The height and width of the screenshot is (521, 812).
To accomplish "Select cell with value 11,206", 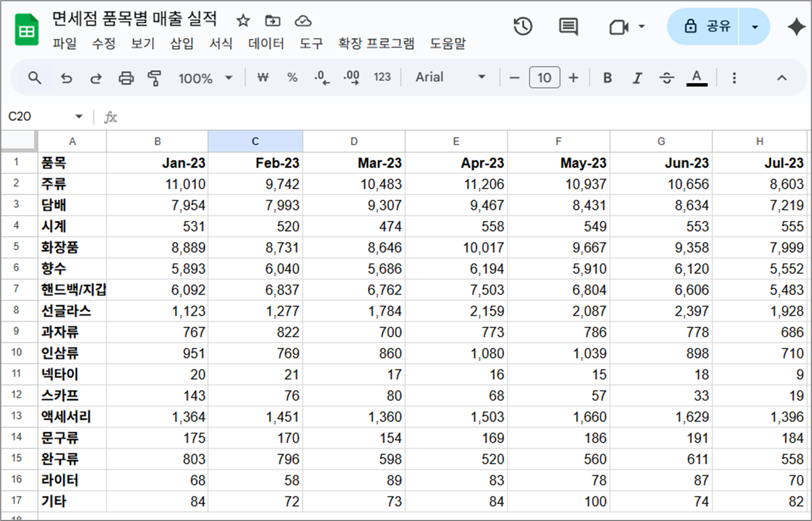I will click(456, 184).
